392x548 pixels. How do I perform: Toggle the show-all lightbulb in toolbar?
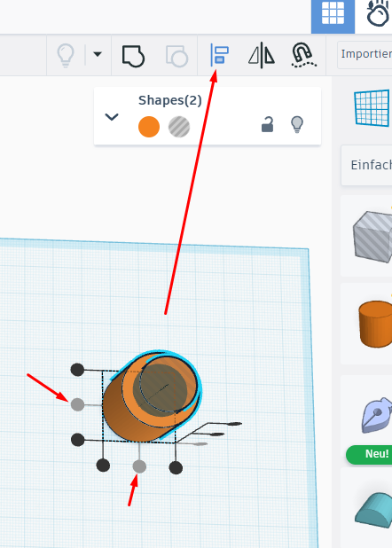(x=66, y=55)
